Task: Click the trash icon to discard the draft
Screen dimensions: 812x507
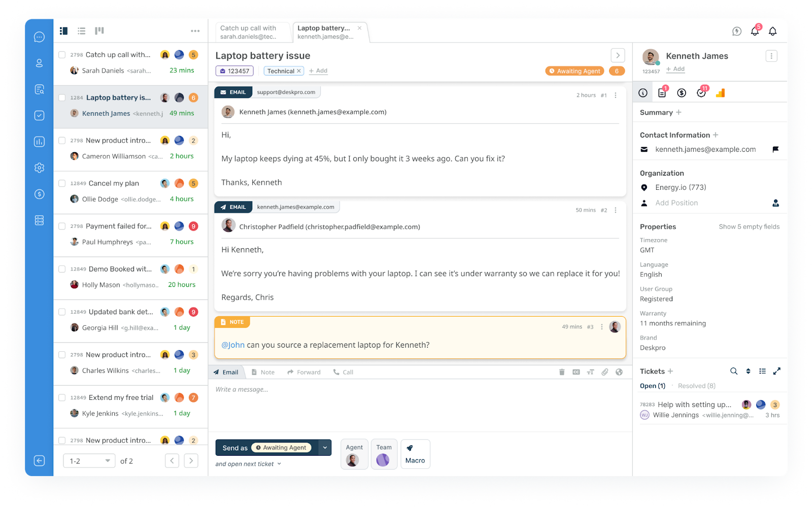Action: coord(561,371)
